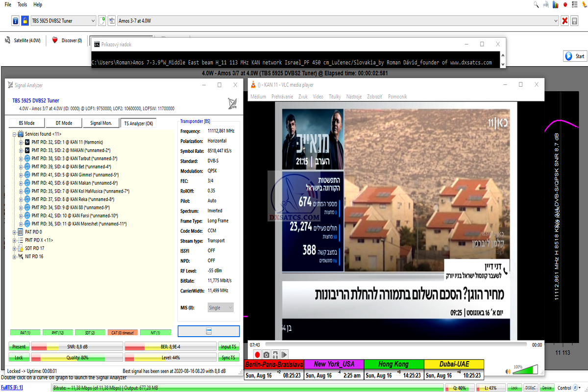
Task: Click the VLC red record button
Action: [257, 354]
